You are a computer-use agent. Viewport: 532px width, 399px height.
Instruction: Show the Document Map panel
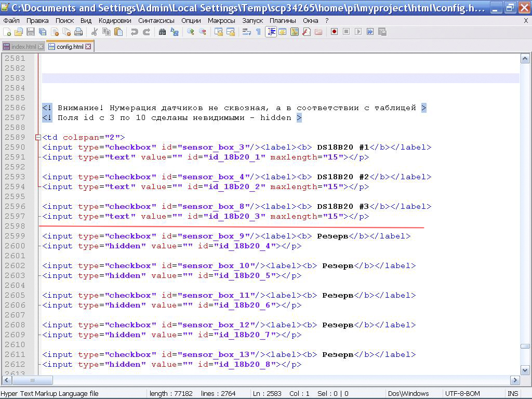295,32
